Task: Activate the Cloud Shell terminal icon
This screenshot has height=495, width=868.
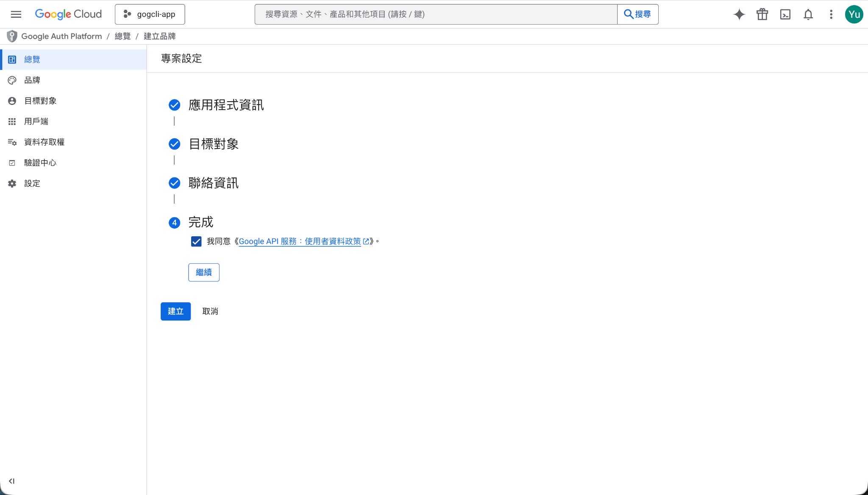Action: point(785,14)
